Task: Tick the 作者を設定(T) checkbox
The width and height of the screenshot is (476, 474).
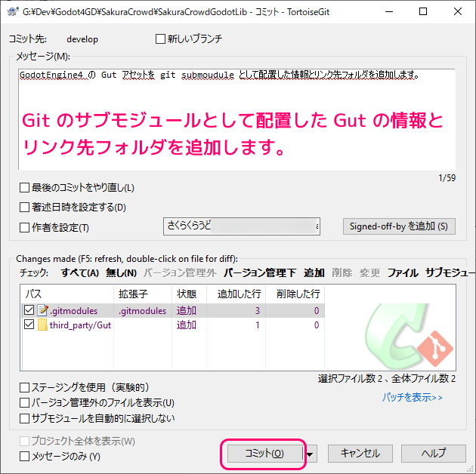Action: point(24,227)
